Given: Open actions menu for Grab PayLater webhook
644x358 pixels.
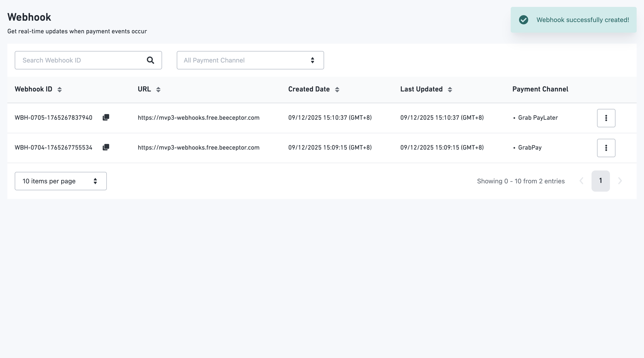Looking at the screenshot, I should 606,118.
